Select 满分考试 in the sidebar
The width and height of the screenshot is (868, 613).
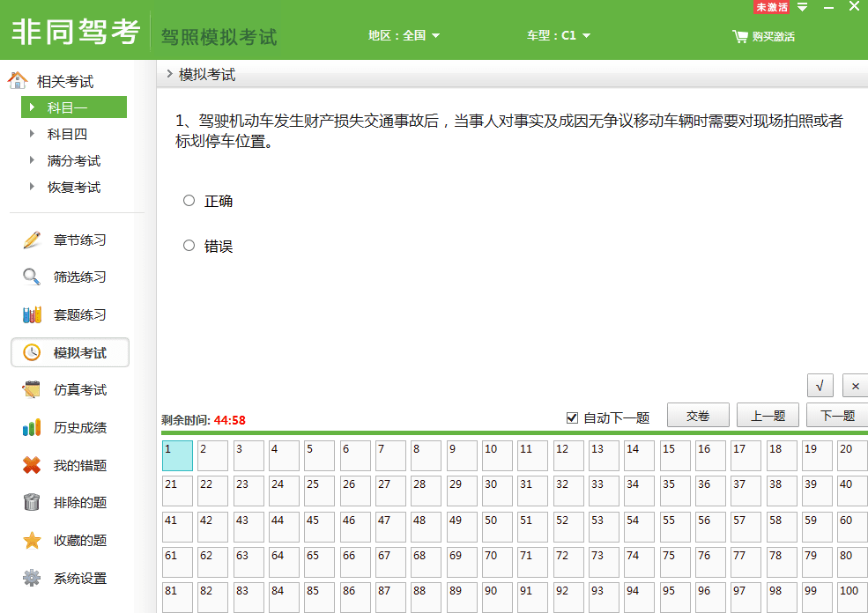pyautogui.click(x=74, y=161)
